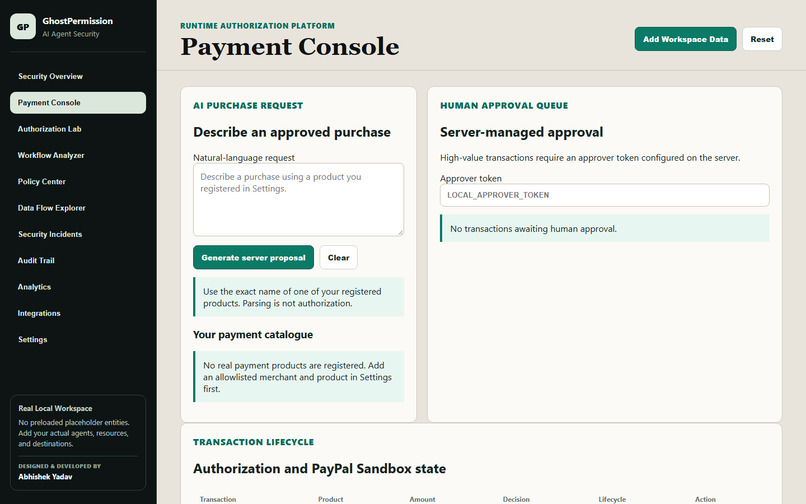Click 'Your payment catalogue' heading
806x504 pixels.
tap(253, 334)
